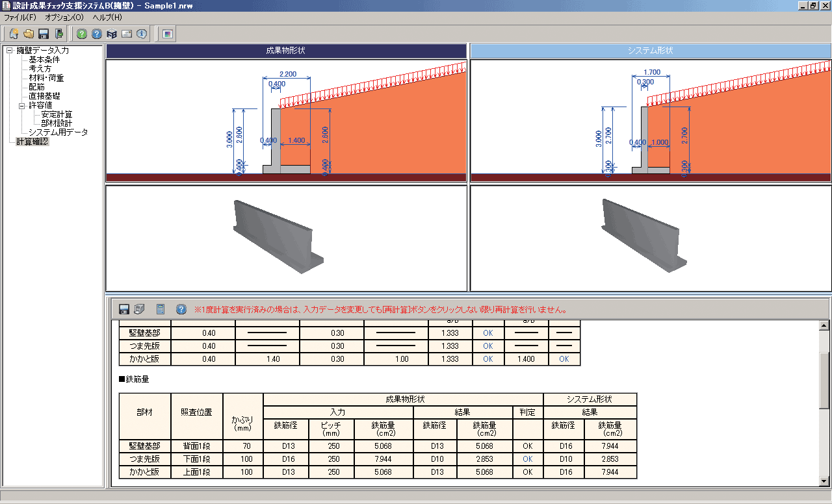Click the calculator recalculate icon
This screenshot has height=504, width=832.
point(161,310)
